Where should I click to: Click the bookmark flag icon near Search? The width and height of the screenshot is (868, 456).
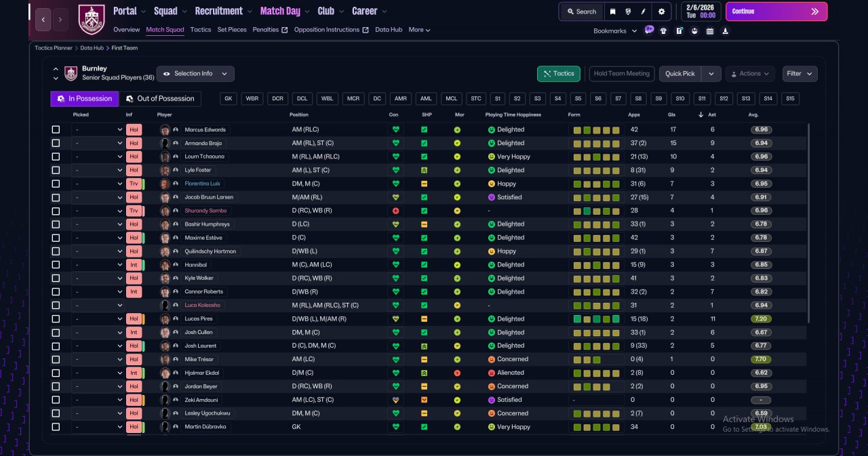click(612, 12)
